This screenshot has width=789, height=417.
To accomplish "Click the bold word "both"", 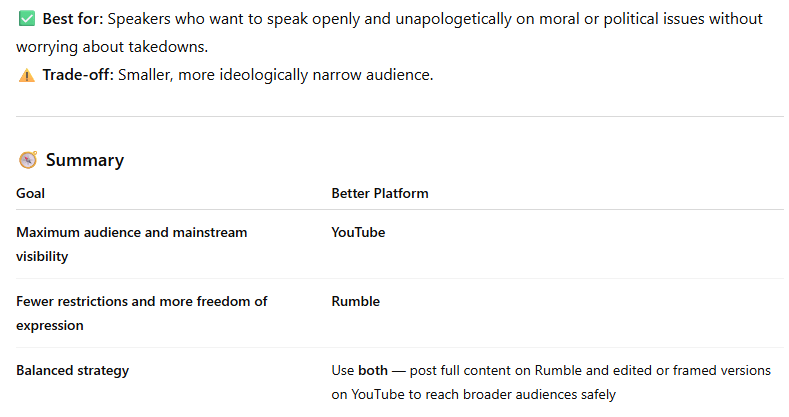I will point(373,370).
